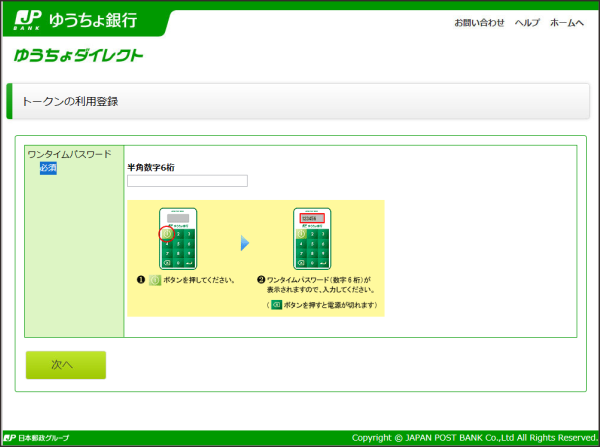Viewport: 600px width, 447px height.
Task: Click the token image showing 123456
Action: [x=312, y=239]
